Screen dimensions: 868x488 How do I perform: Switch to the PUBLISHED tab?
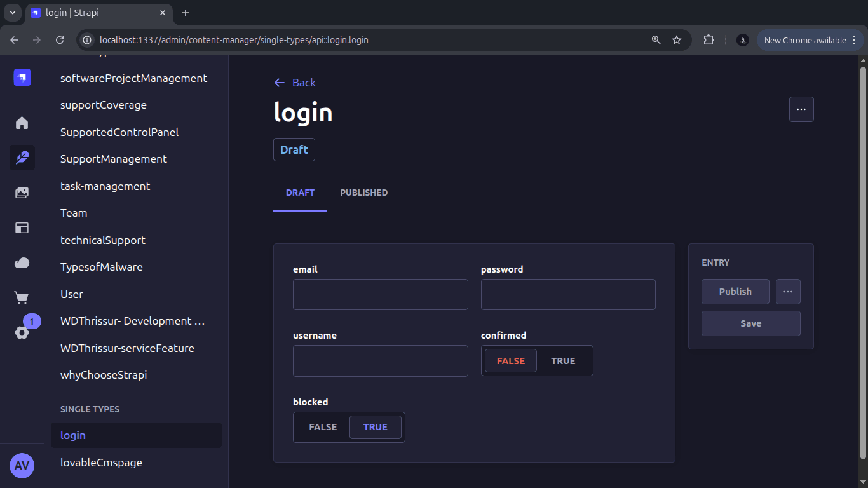(363, 193)
